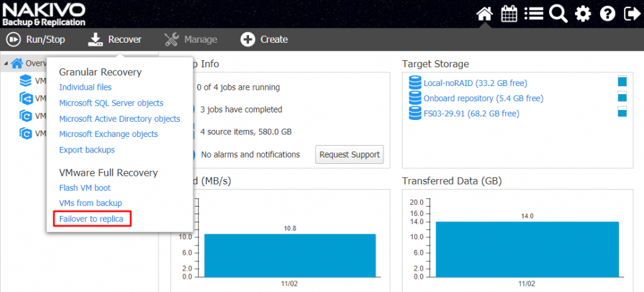644x292 pixels.
Task: Open the Run/Stop menu
Action: [x=36, y=40]
